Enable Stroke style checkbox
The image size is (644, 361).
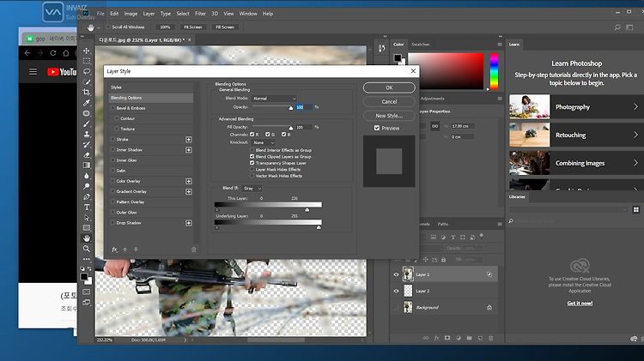(113, 140)
